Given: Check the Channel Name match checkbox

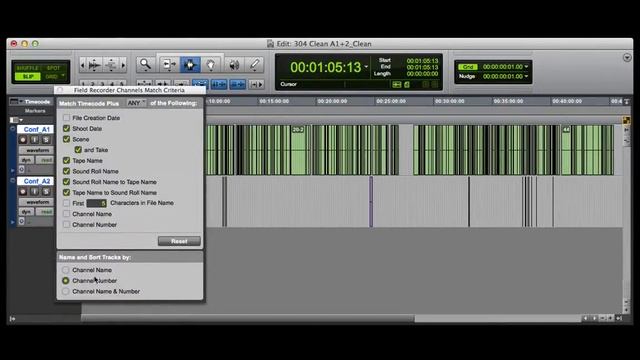Looking at the screenshot, I should (x=67, y=213).
